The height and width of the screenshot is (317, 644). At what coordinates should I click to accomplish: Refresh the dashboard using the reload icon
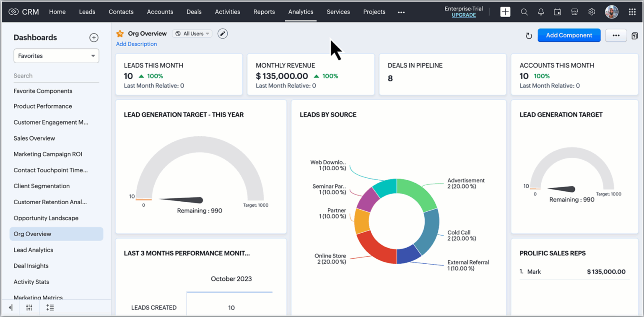529,36
